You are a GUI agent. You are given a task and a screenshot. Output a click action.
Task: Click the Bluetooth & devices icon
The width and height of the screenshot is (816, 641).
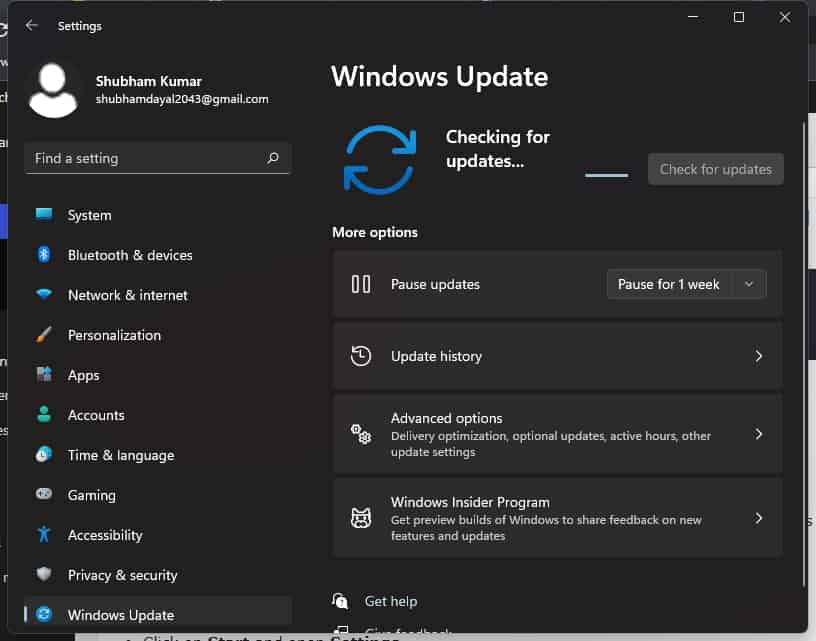tap(44, 255)
